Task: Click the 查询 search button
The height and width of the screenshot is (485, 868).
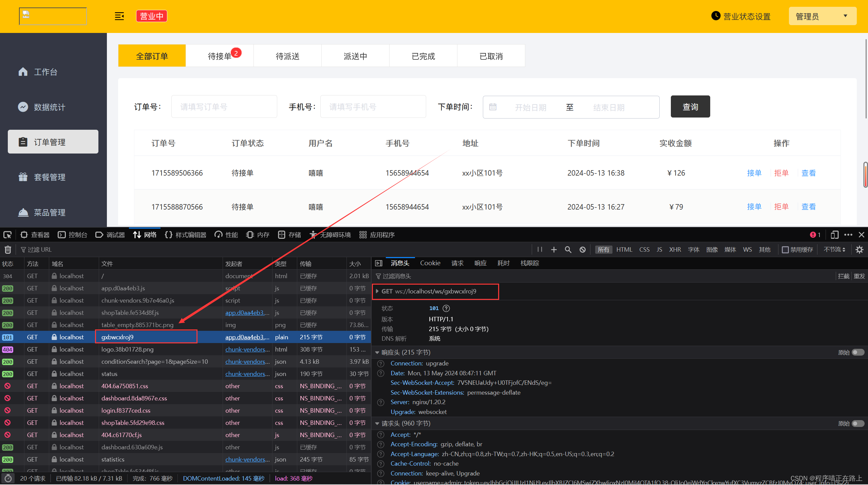Action: click(x=690, y=107)
